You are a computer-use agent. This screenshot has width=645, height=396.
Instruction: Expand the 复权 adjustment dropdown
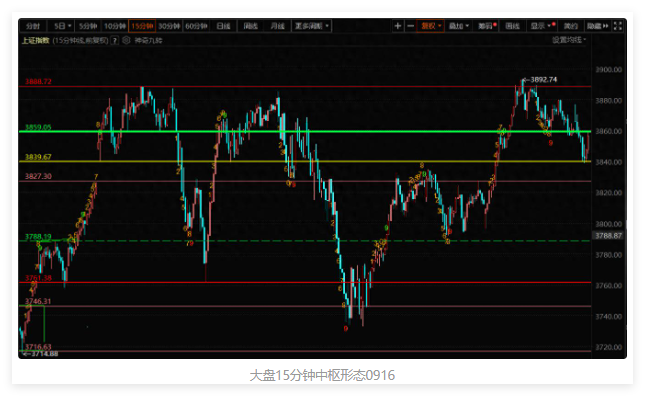click(430, 26)
